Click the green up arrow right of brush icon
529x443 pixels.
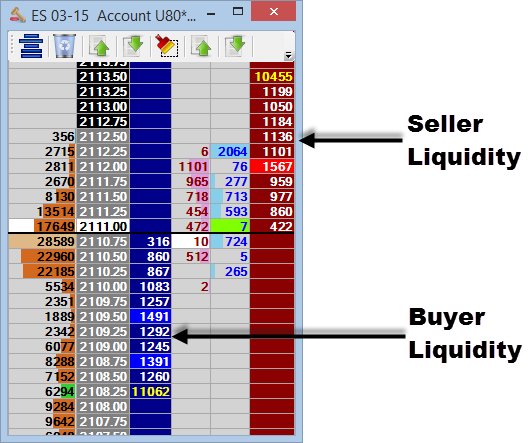[x=201, y=46]
